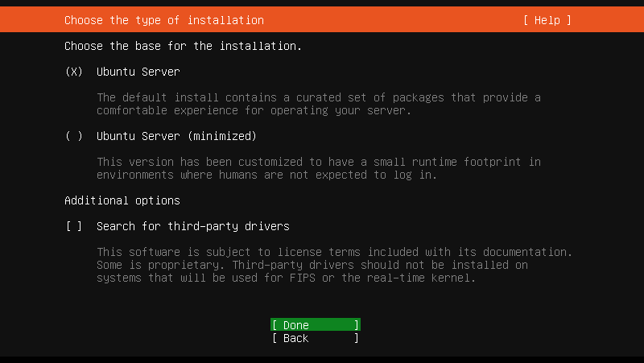Click the "comfortable experience" description line

click(254, 110)
